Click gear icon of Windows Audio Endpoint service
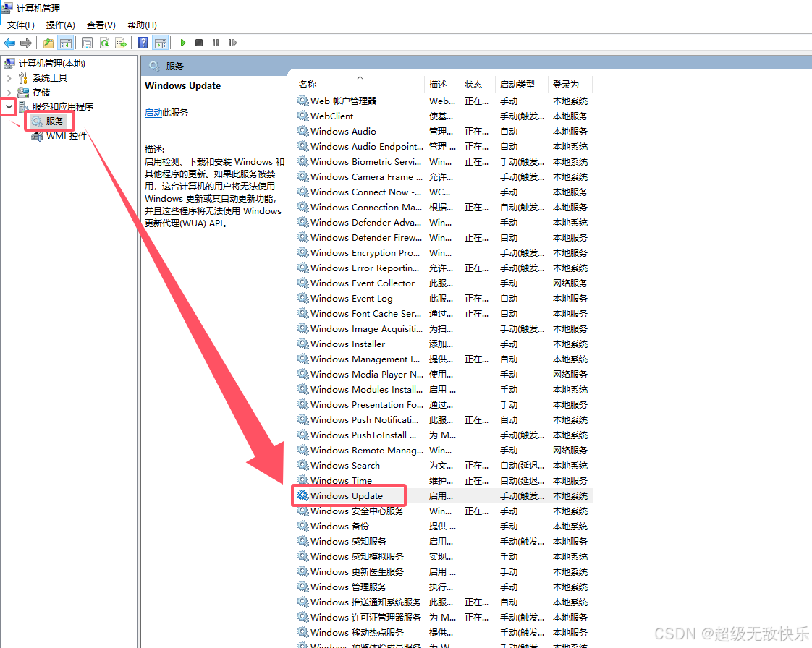Image resolution: width=812 pixels, height=648 pixels. click(x=303, y=147)
